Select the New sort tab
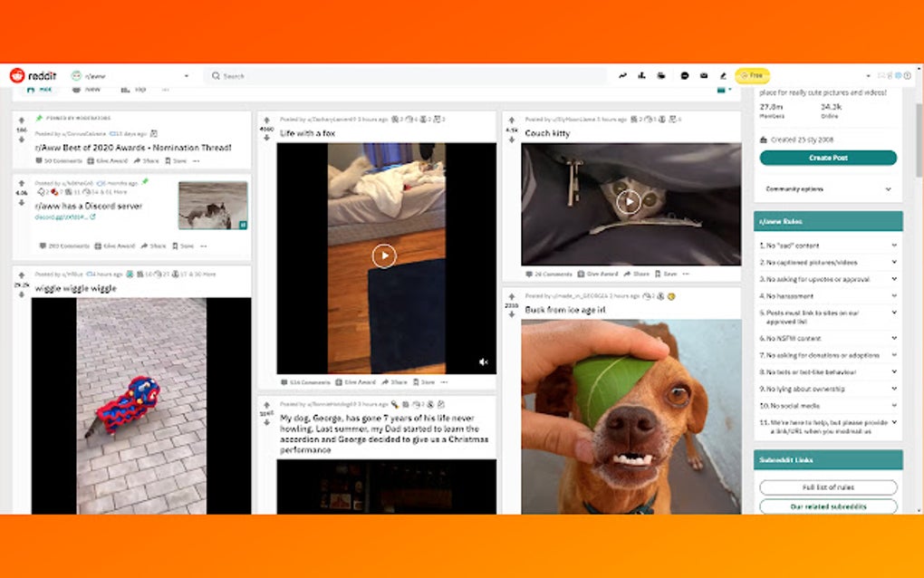The width and height of the screenshot is (924, 578). 91,89
